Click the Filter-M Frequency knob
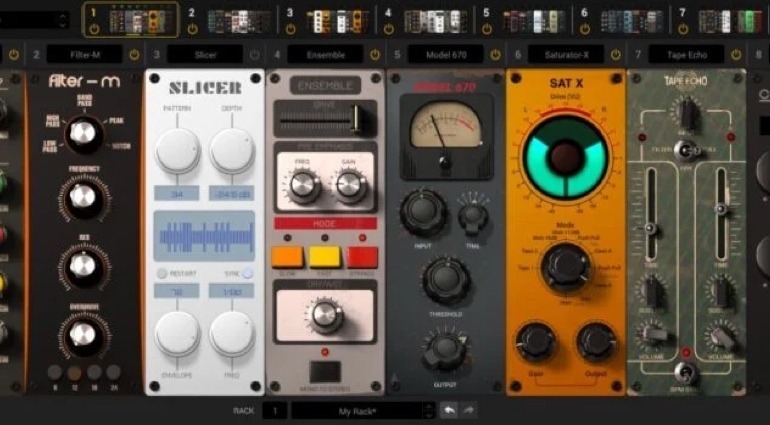 (83, 197)
